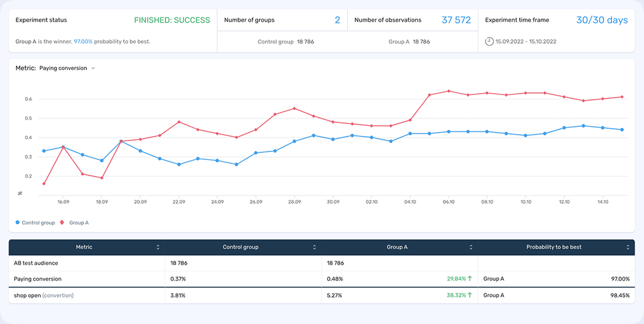644x324 pixels.
Task: Sort the table by Metric column arrows
Action: click(x=158, y=247)
